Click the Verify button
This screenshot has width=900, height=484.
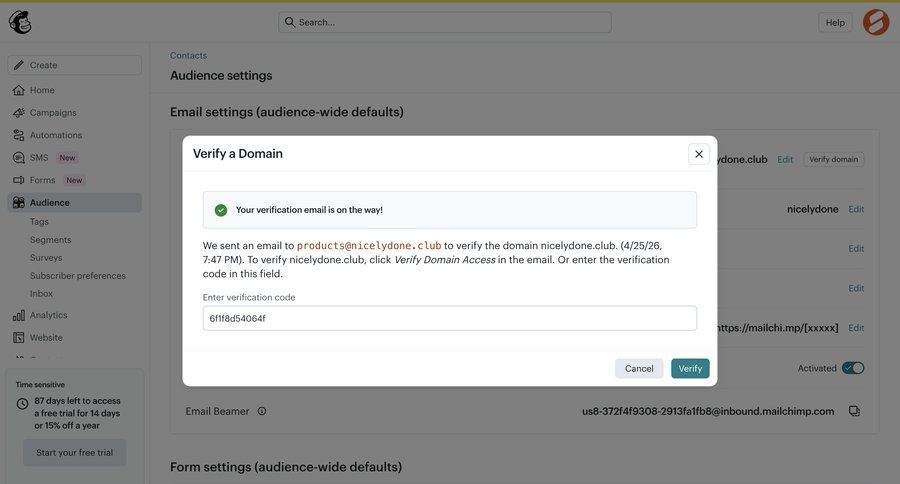690,369
